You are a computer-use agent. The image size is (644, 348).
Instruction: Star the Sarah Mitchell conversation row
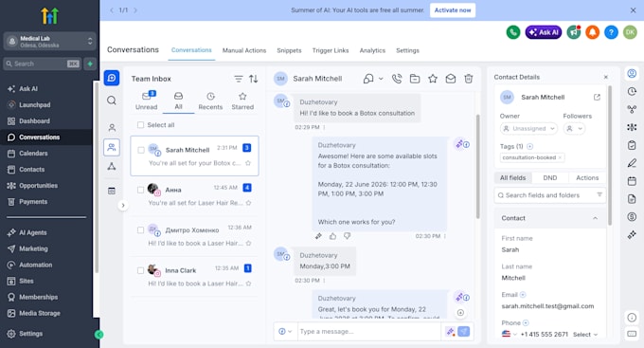pos(248,163)
